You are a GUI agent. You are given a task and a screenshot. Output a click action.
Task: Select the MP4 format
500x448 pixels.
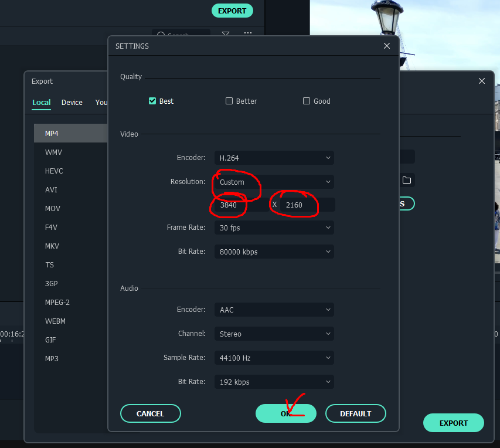71,133
